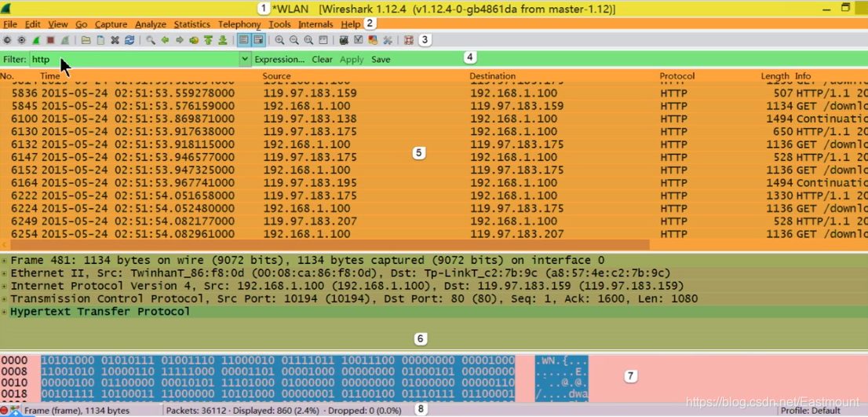Go to specified packet number icon
868x417 pixels.
click(194, 40)
